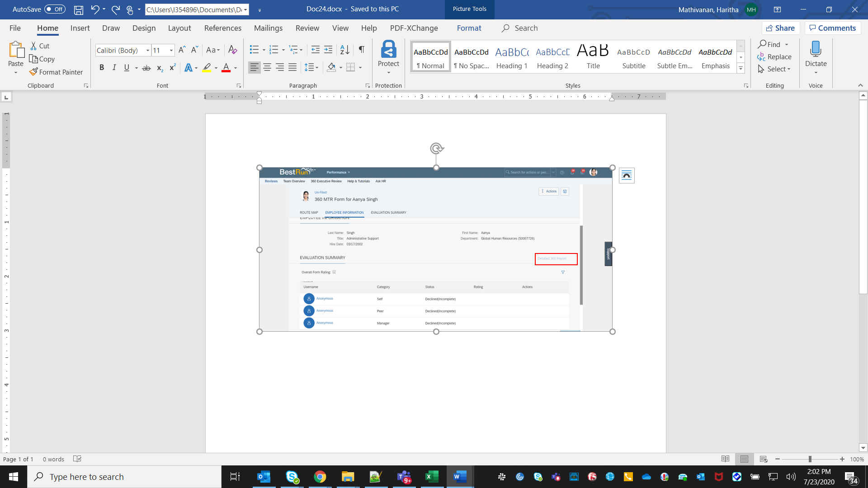
Task: Select the Format Painter tool
Action: tap(56, 72)
